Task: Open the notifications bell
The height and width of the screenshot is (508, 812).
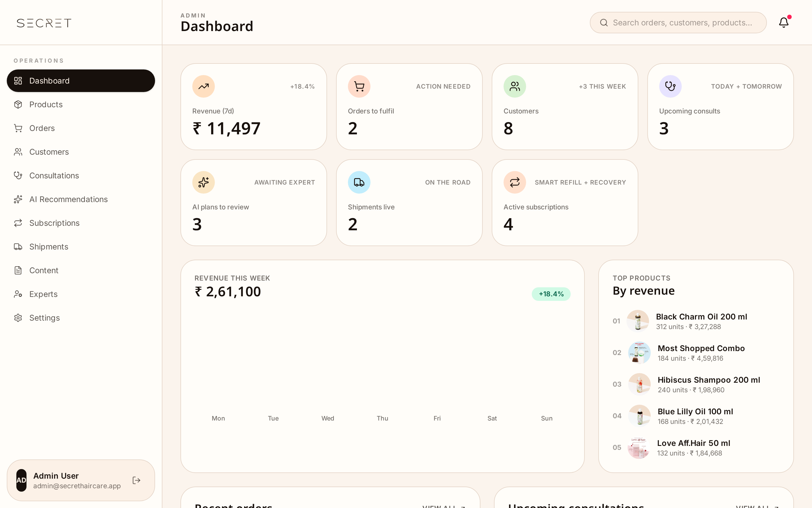Action: pyautogui.click(x=784, y=23)
